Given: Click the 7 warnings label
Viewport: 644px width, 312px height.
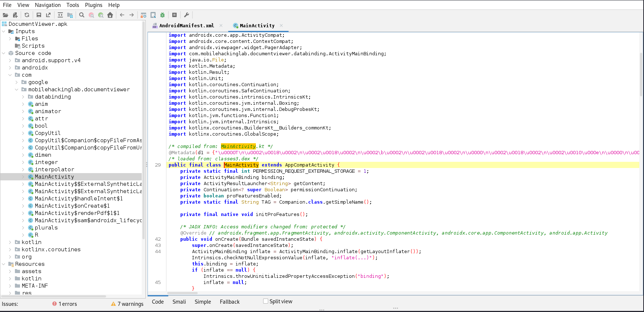Looking at the screenshot, I should (x=130, y=304).
